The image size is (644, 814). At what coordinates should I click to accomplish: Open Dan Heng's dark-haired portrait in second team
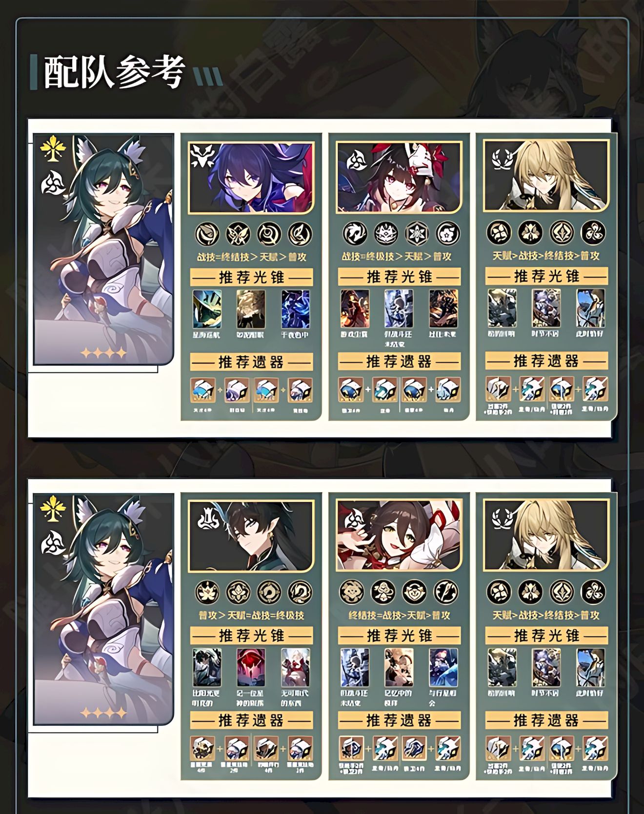pyautogui.click(x=251, y=537)
